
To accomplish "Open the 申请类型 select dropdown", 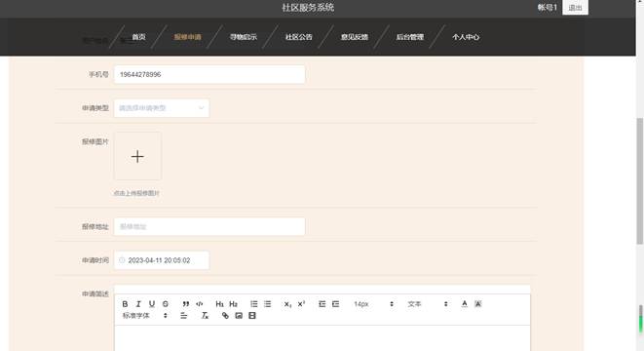I will [x=162, y=108].
